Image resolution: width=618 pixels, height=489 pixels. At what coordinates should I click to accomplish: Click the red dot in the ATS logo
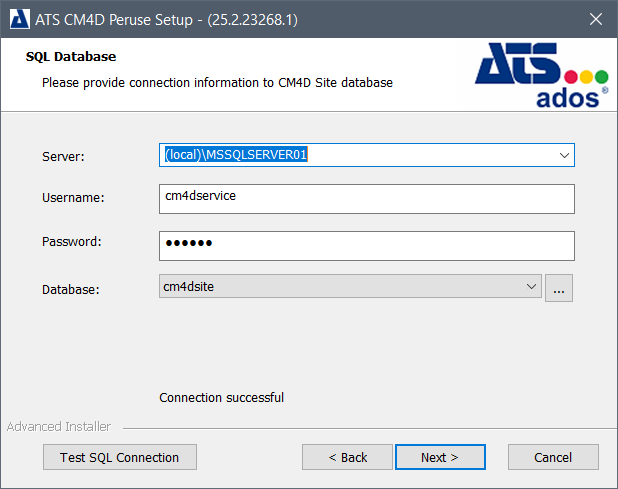click(573, 77)
